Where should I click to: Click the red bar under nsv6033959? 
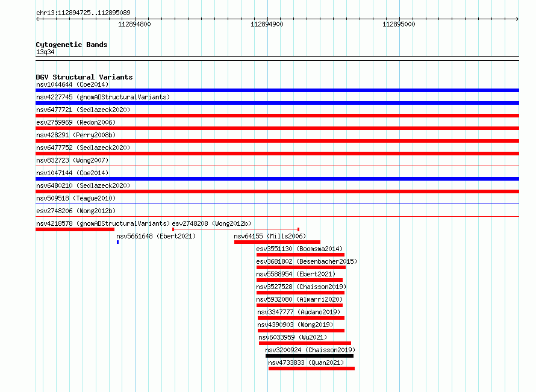coord(305,343)
